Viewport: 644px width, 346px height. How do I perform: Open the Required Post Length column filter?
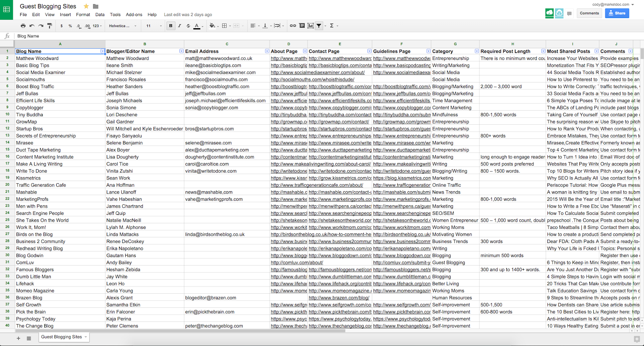(x=543, y=51)
